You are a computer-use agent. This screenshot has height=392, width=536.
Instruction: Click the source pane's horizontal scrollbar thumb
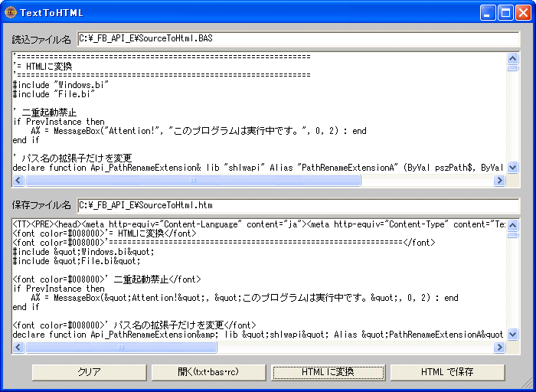(191, 181)
